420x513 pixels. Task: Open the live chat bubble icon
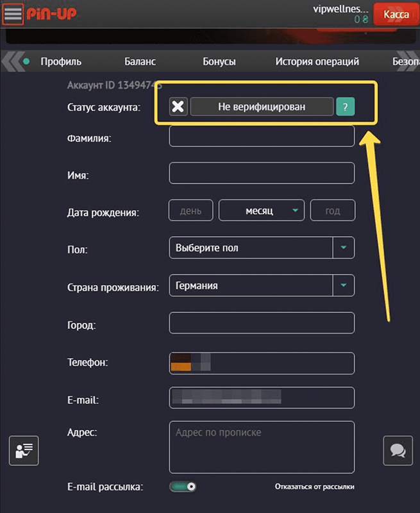pyautogui.click(x=398, y=451)
